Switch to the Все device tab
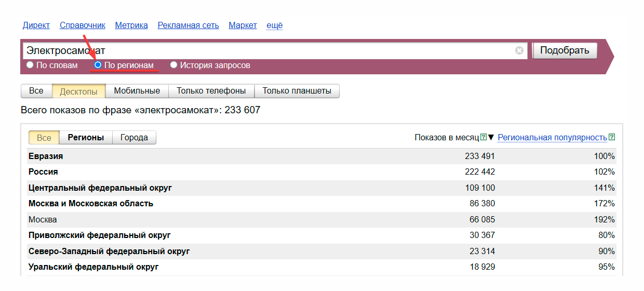This screenshot has width=644, height=291. 36,91
